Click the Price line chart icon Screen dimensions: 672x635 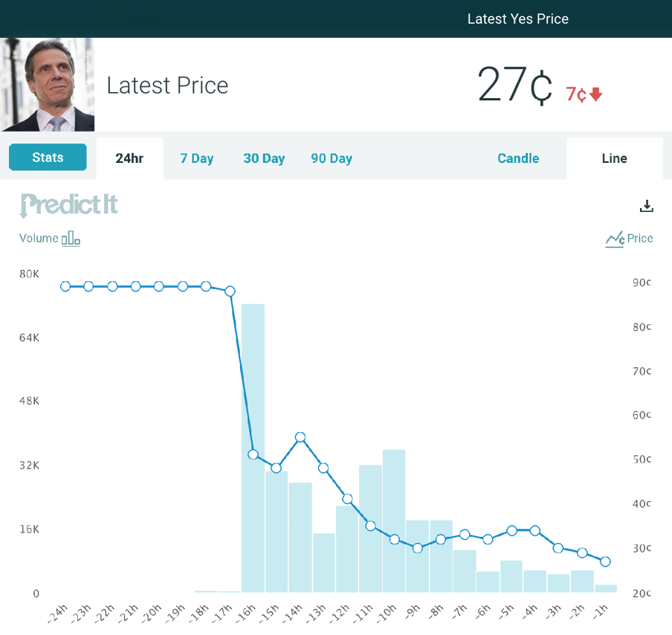(x=615, y=239)
